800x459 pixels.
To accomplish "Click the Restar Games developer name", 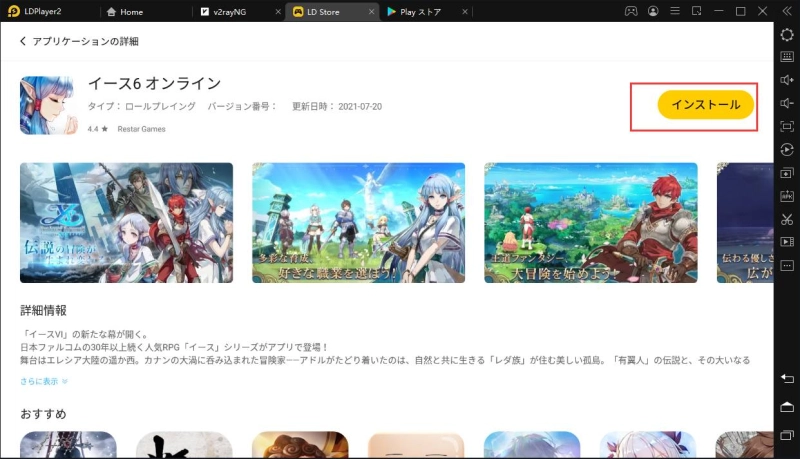I will click(140, 129).
